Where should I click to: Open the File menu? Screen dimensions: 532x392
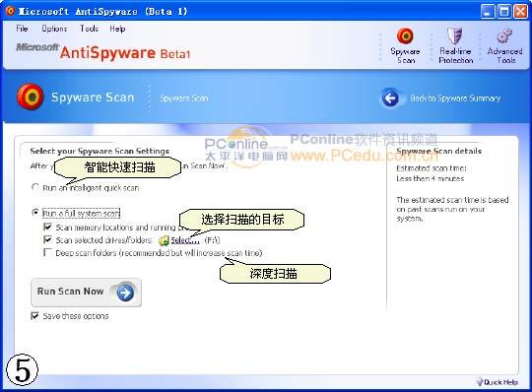coord(22,29)
